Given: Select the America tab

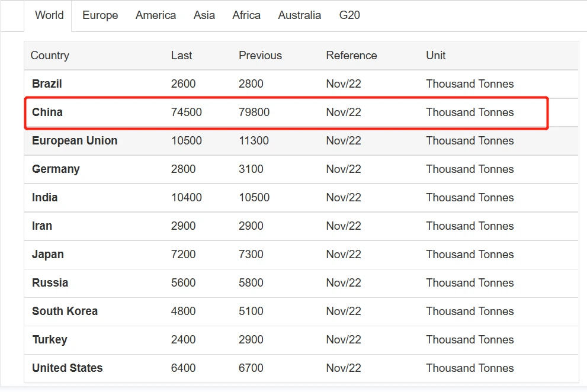Looking at the screenshot, I should click(155, 15).
